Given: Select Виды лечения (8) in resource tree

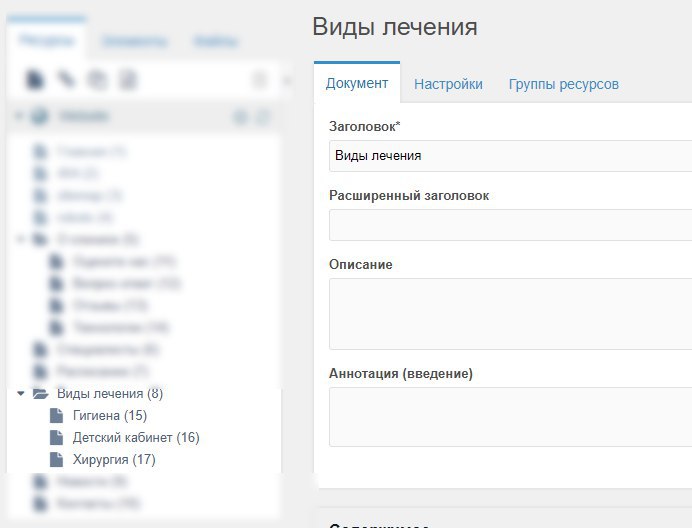Looking at the screenshot, I should [110, 393].
